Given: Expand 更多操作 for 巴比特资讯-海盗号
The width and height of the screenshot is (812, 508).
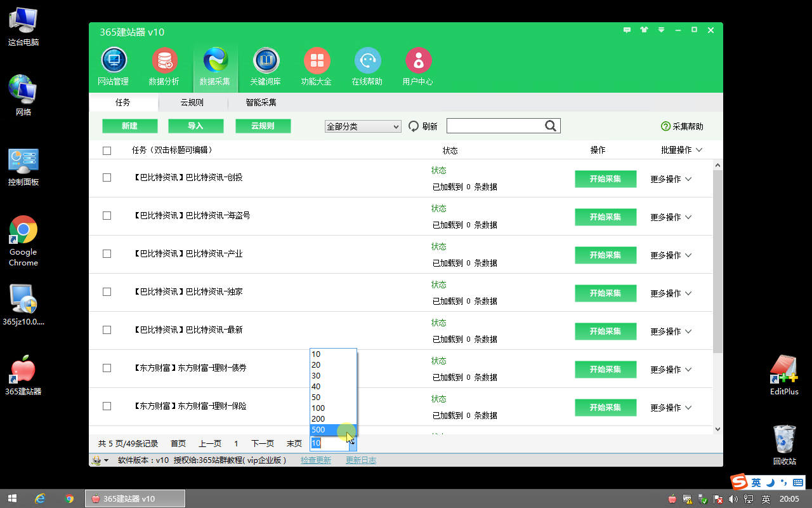Looking at the screenshot, I should tap(671, 217).
